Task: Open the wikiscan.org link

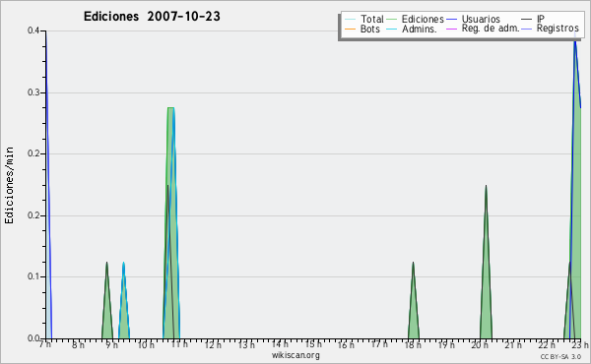Action: 295,355
